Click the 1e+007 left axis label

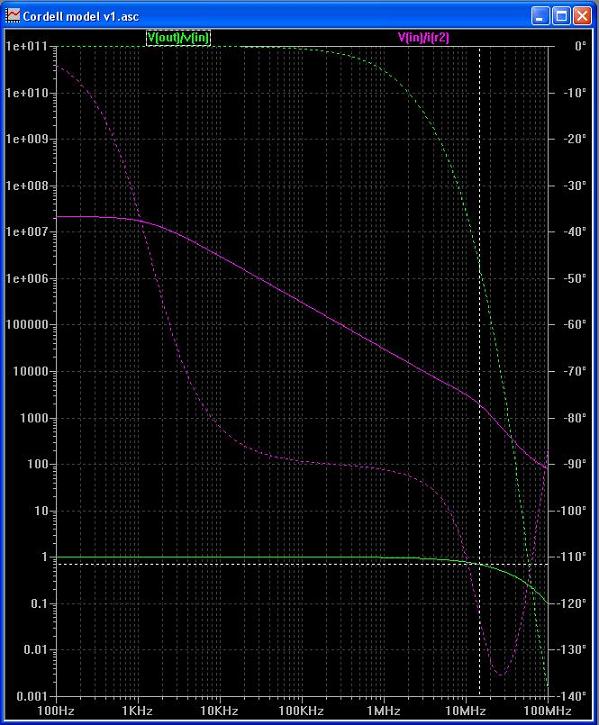(x=27, y=232)
